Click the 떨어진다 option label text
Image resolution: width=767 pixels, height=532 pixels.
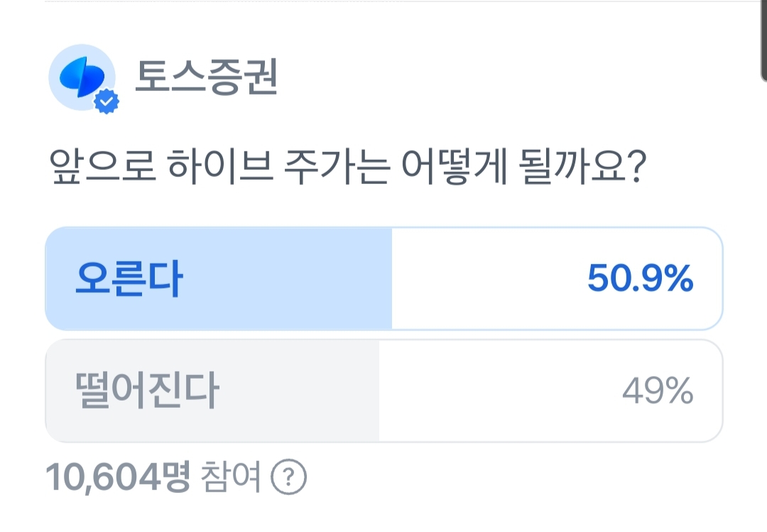pos(147,391)
